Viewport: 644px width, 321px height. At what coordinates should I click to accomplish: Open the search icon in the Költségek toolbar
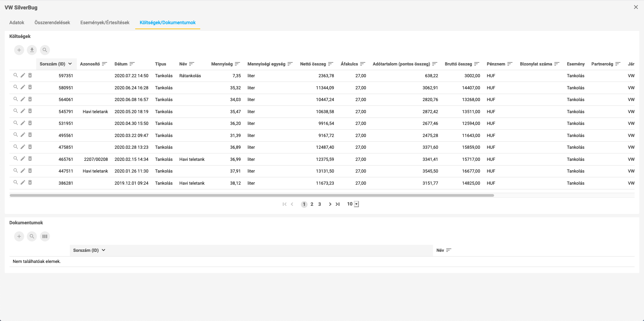pyautogui.click(x=45, y=50)
